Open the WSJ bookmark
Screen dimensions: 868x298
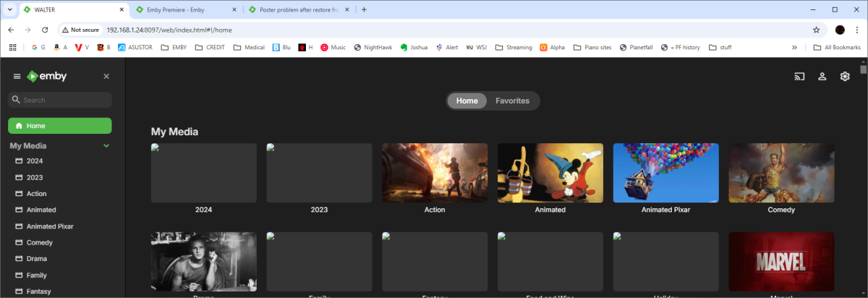(x=477, y=47)
